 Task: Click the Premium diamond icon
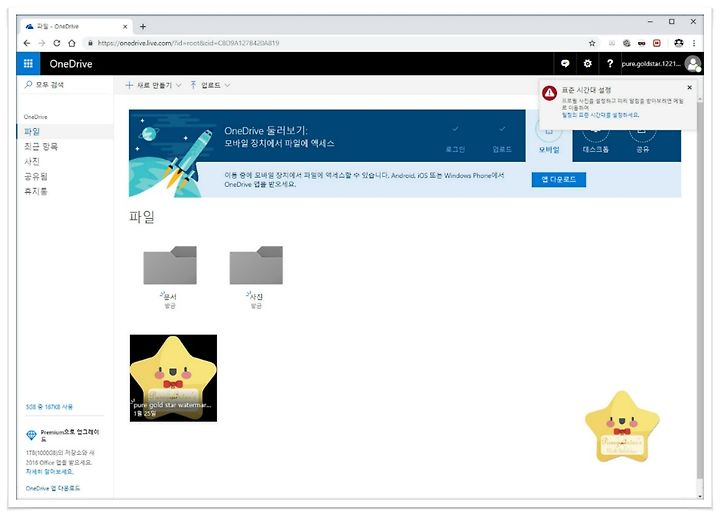[x=31, y=434]
